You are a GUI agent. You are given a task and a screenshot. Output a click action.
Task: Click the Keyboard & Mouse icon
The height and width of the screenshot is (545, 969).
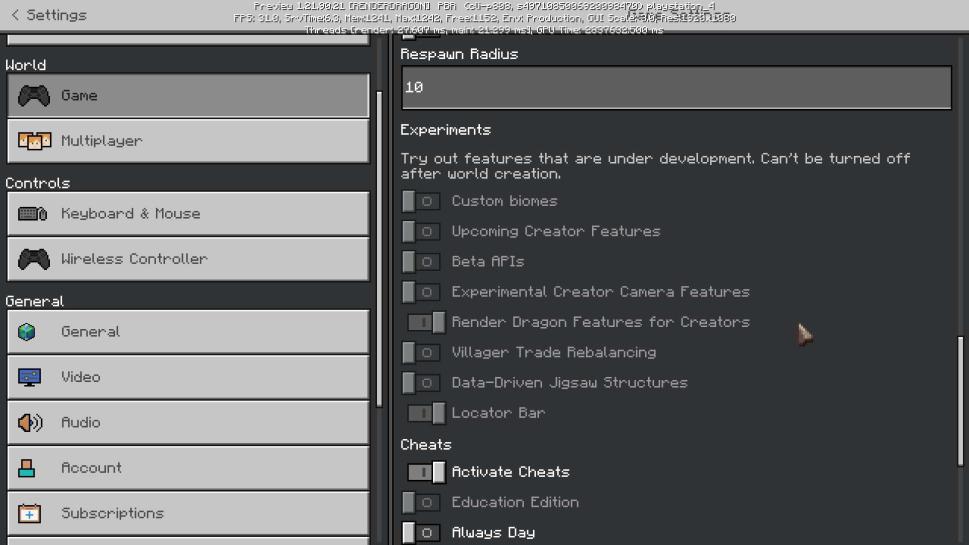[33, 214]
